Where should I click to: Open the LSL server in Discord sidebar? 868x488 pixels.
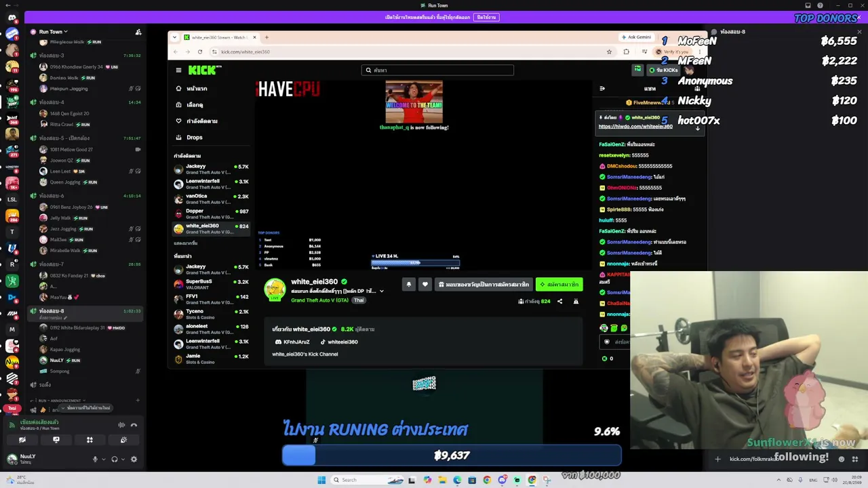point(12,200)
